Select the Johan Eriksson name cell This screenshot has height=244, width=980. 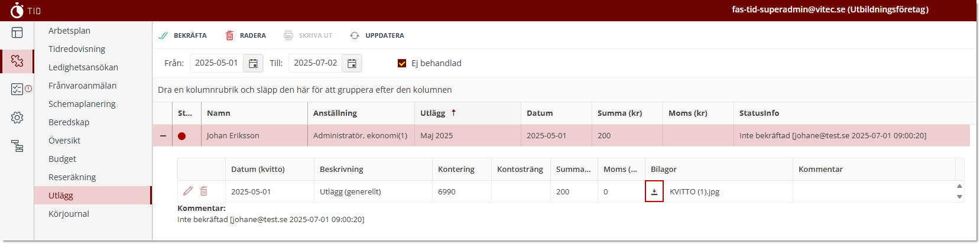tap(254, 136)
